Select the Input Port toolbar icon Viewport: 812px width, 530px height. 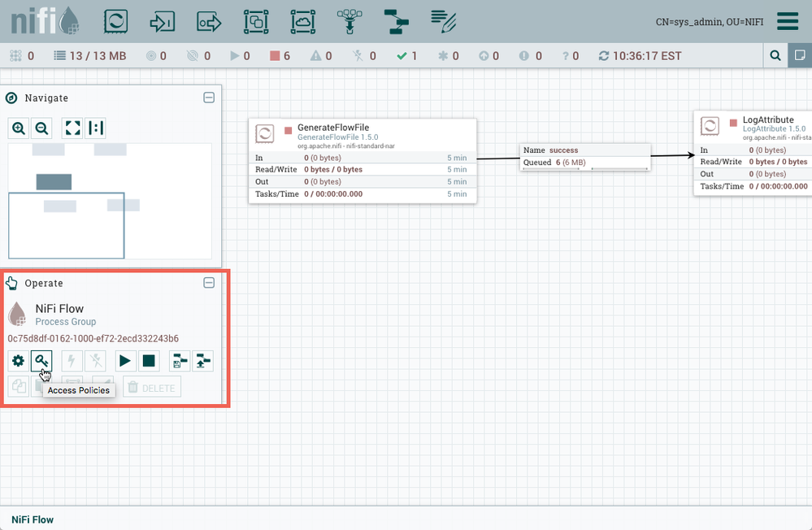(162, 22)
